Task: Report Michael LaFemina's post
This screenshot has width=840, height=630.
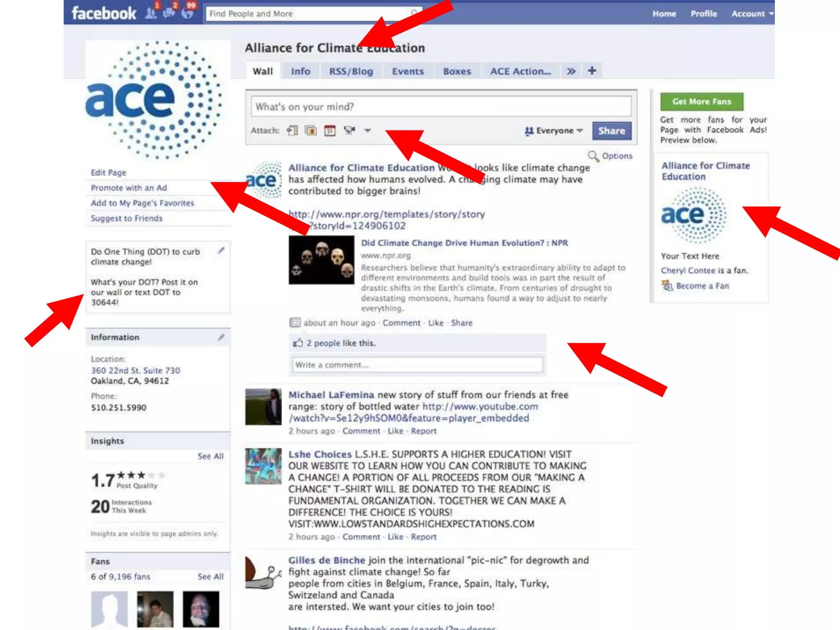Action: tap(424, 431)
